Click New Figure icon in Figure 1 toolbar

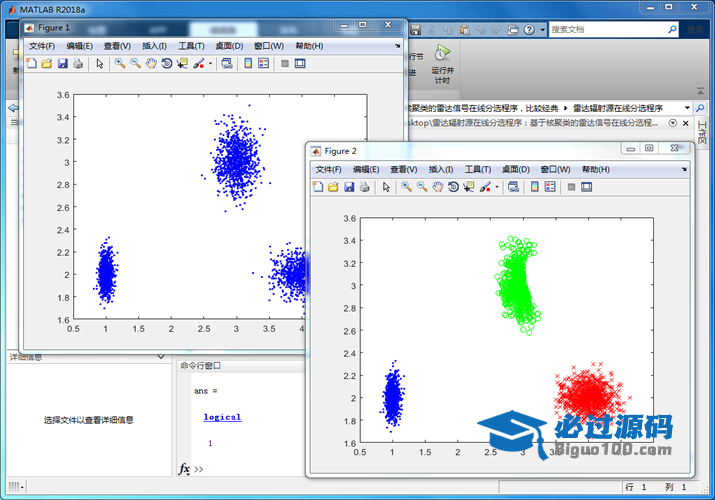pos(31,64)
